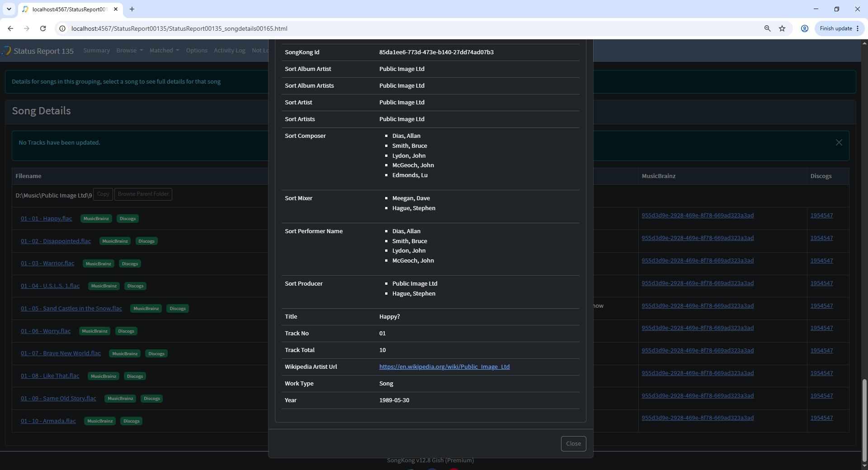The height and width of the screenshot is (470, 868).
Task: Open the Options menu item
Action: pyautogui.click(x=197, y=51)
